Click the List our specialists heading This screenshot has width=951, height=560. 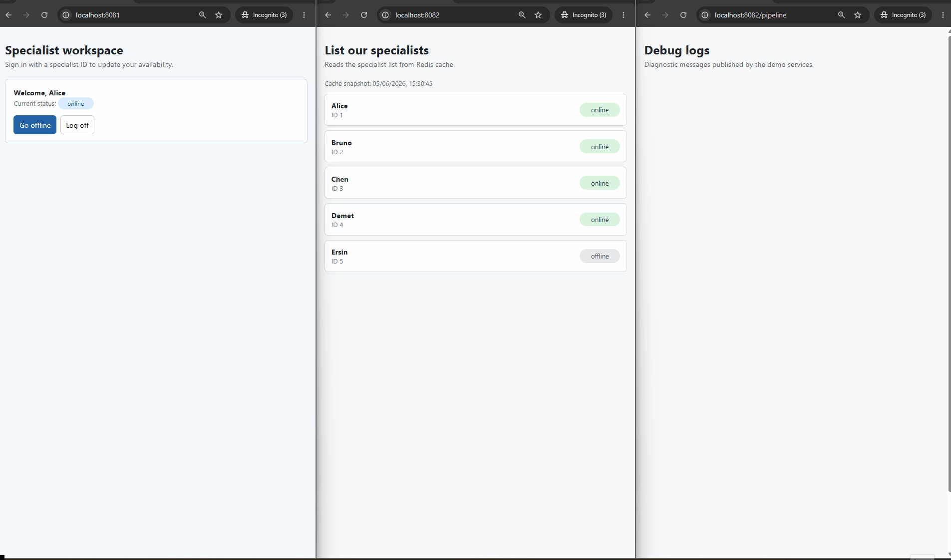376,50
